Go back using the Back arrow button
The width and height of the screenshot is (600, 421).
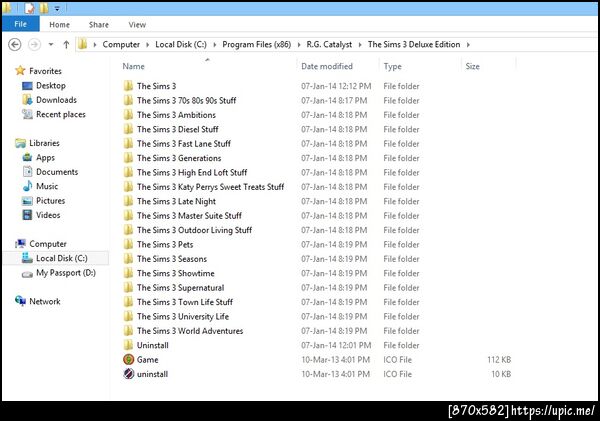pyautogui.click(x=15, y=45)
